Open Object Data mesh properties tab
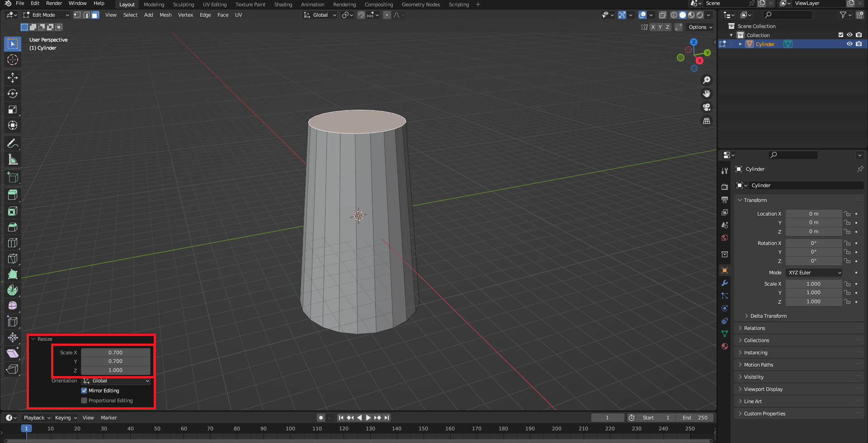The width and height of the screenshot is (868, 443). coord(725,334)
